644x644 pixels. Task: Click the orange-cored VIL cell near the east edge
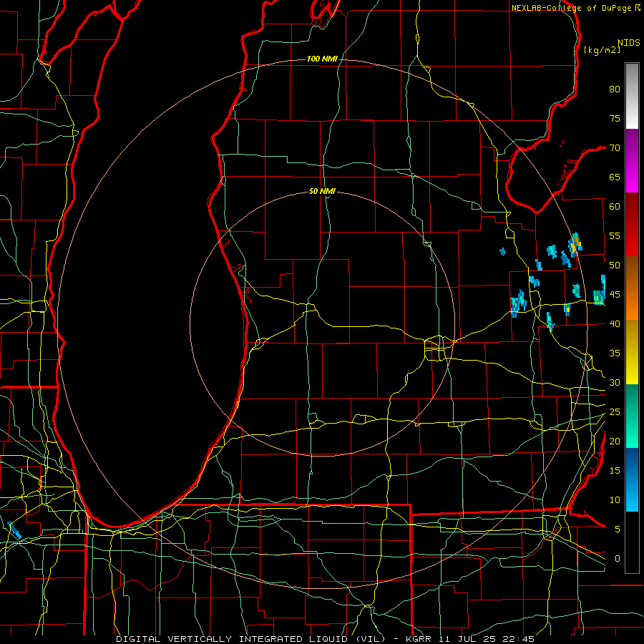pyautogui.click(x=575, y=244)
